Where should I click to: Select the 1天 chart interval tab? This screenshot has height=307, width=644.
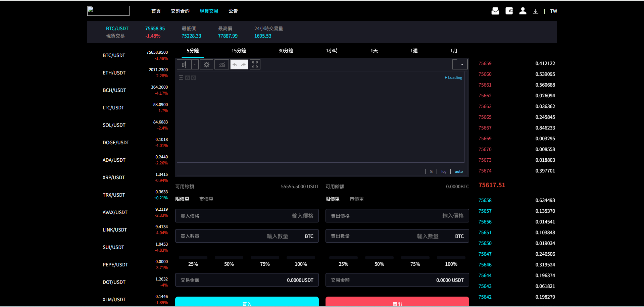(x=374, y=51)
